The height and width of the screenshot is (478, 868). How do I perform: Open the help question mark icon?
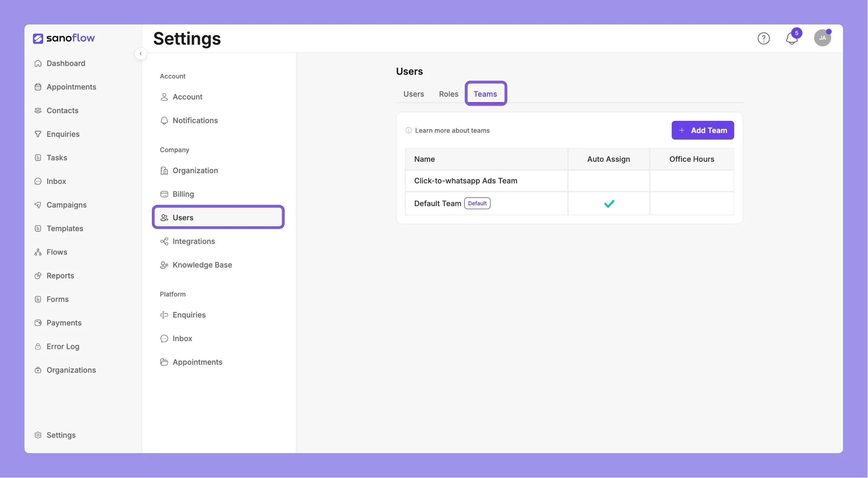coord(764,38)
